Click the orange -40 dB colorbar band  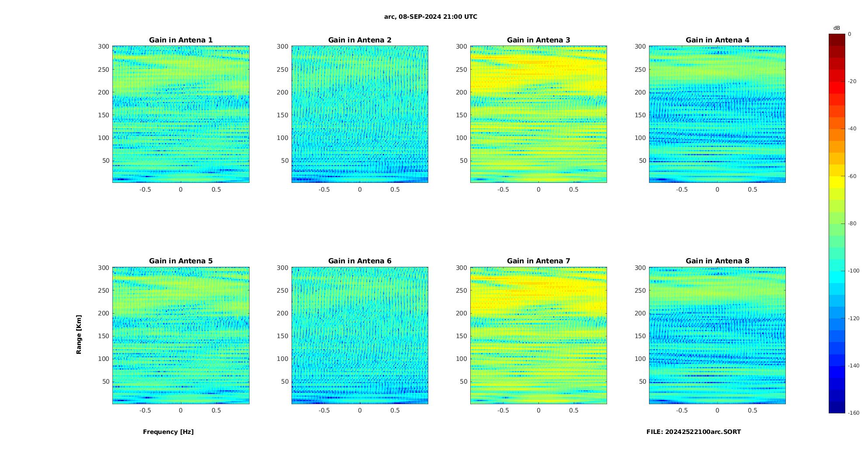(837, 135)
